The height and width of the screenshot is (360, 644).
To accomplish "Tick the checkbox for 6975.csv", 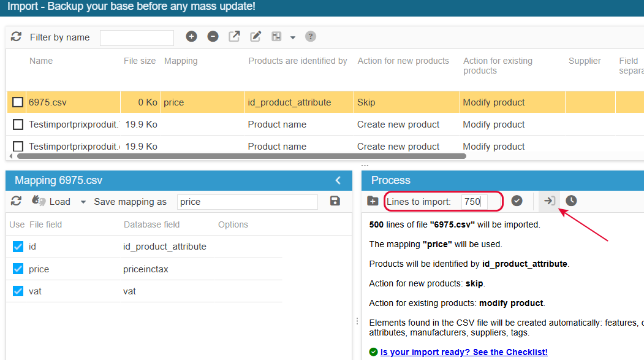I will 18,102.
